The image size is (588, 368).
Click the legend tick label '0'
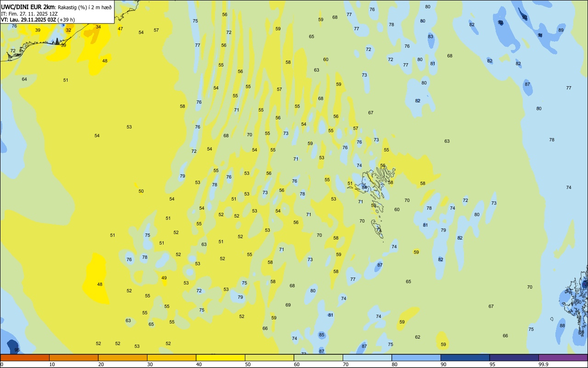(x=2, y=364)
